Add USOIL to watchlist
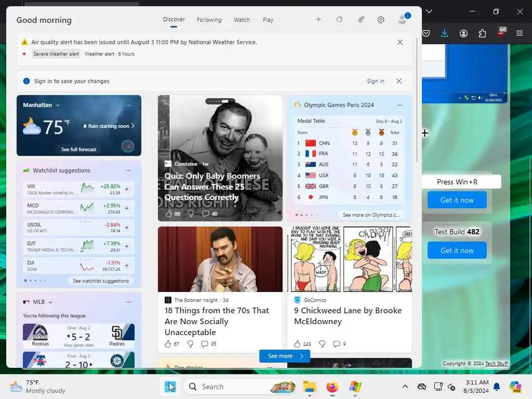Screen dimensions: 532x399 (127, 228)
